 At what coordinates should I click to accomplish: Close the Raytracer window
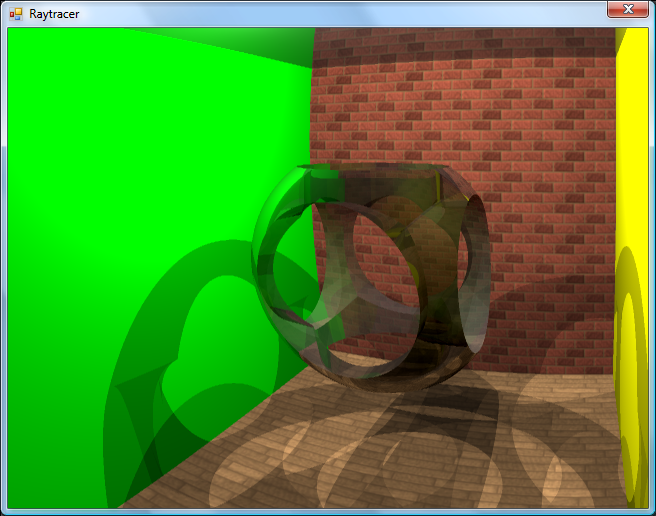[628, 9]
